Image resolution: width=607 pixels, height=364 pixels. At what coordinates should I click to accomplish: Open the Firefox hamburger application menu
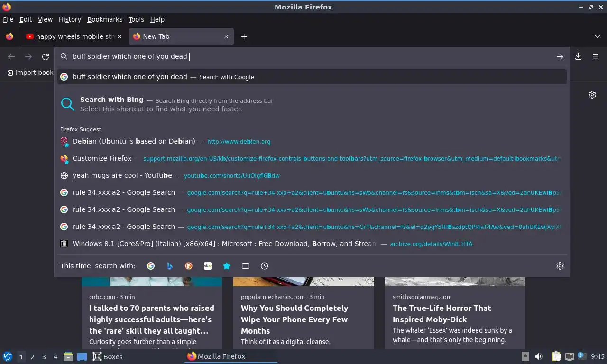coord(596,56)
